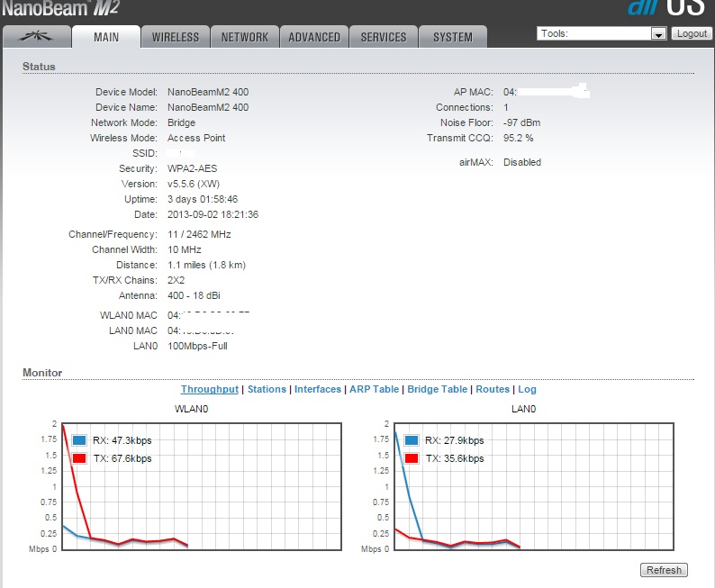Click the Logout button
This screenshot has width=715, height=588.
click(x=692, y=33)
